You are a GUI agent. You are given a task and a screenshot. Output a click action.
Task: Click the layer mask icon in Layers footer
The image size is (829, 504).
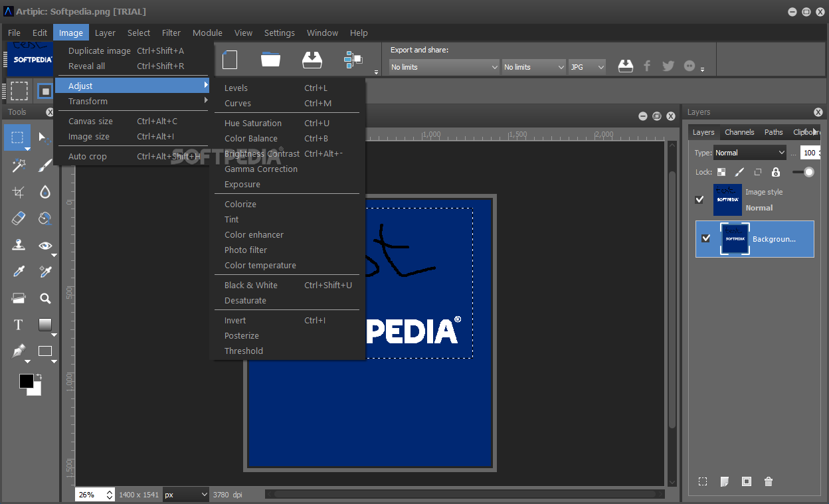point(747,481)
